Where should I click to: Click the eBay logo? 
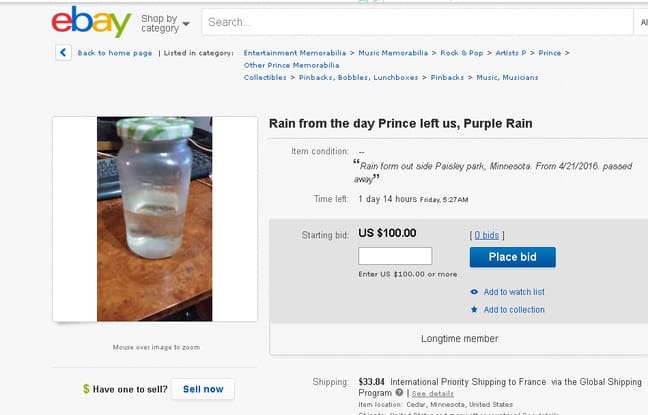pyautogui.click(x=91, y=21)
